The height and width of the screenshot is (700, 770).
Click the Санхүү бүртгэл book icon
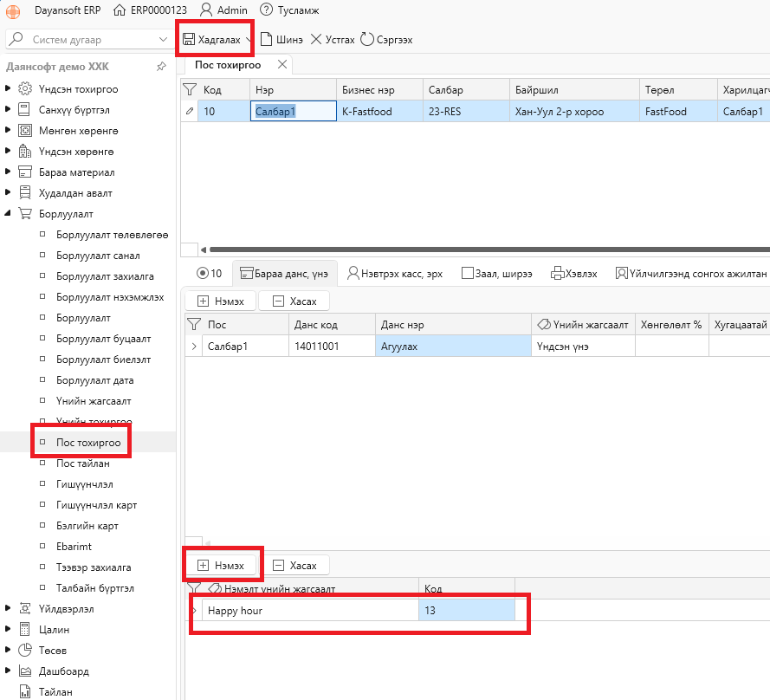point(24,109)
